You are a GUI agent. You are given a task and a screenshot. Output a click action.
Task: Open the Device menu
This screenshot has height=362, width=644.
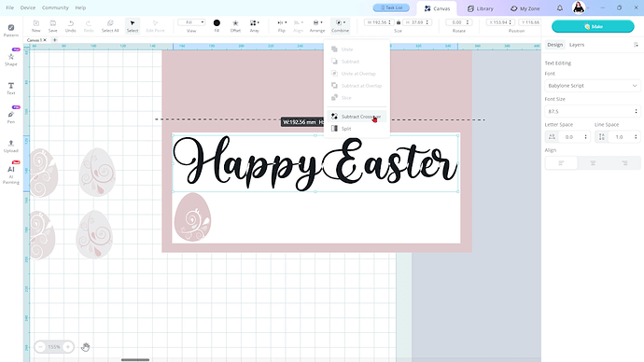click(28, 7)
